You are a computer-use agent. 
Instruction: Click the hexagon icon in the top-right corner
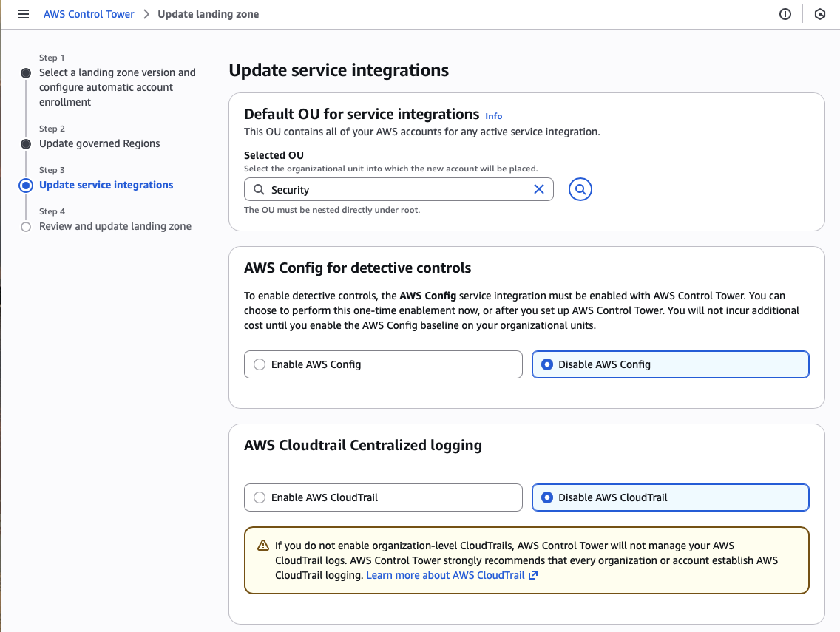tap(820, 13)
